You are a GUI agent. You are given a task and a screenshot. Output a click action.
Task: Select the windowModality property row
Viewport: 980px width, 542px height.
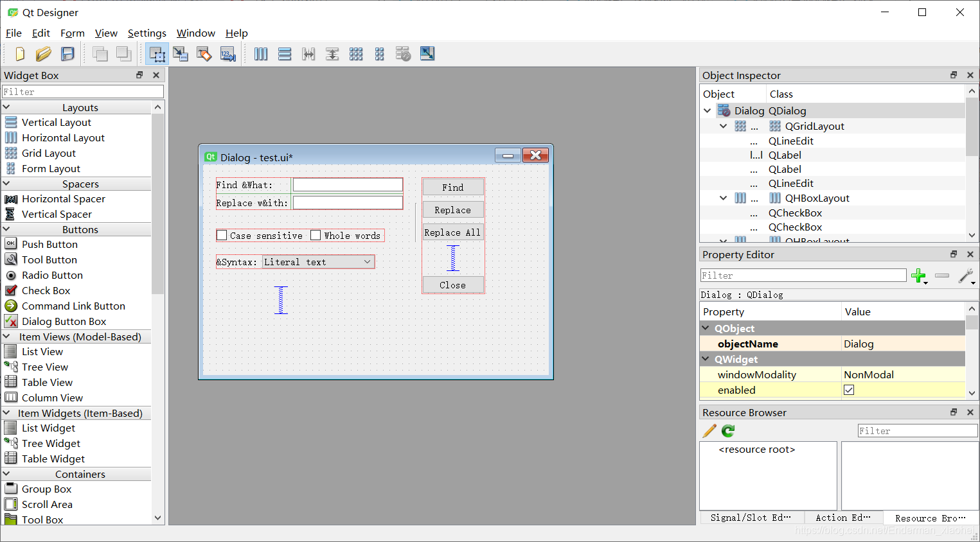[x=832, y=374]
